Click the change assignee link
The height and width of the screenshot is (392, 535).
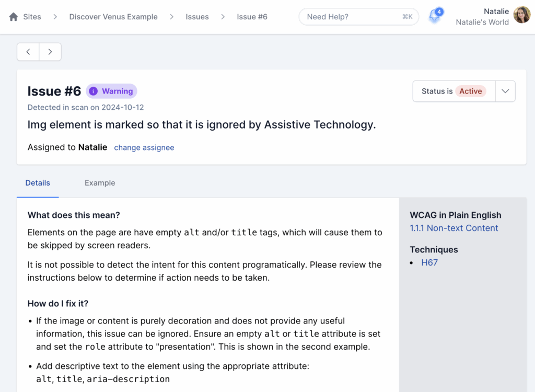click(x=144, y=147)
